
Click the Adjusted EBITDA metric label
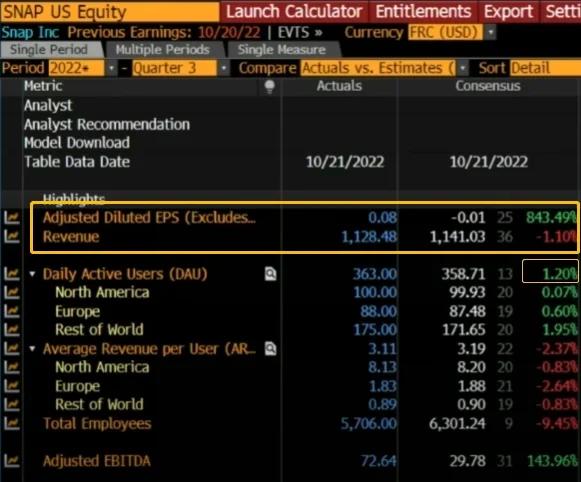click(x=97, y=461)
